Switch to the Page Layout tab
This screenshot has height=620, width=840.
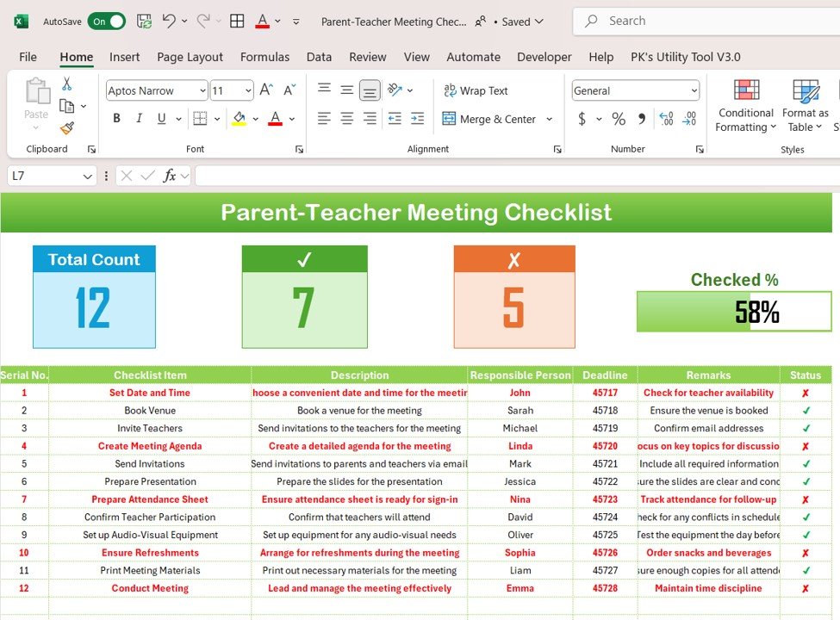tap(190, 57)
